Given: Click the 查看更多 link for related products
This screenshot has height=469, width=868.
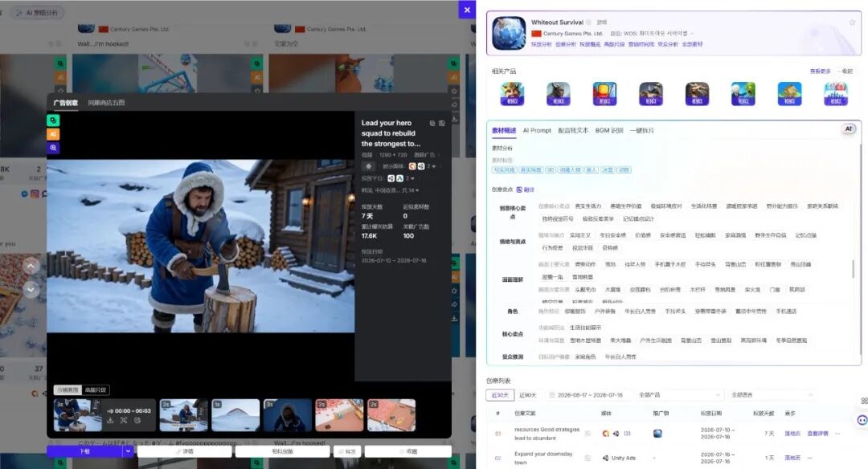Looking at the screenshot, I should click(821, 71).
